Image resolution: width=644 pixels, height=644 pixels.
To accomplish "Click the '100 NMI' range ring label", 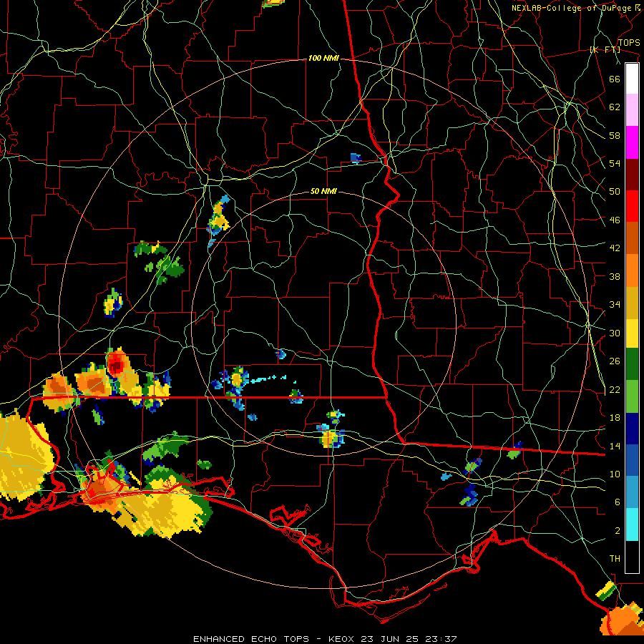I will click(323, 59).
